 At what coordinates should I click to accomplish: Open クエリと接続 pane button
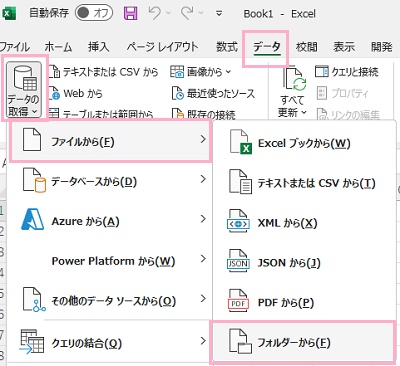coord(347,72)
